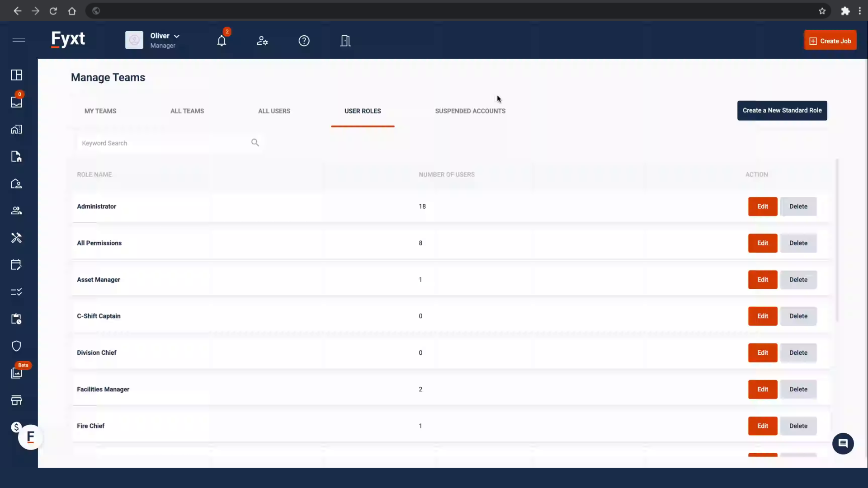868x488 pixels.
Task: Switch to the All Teams tab
Action: [x=187, y=111]
